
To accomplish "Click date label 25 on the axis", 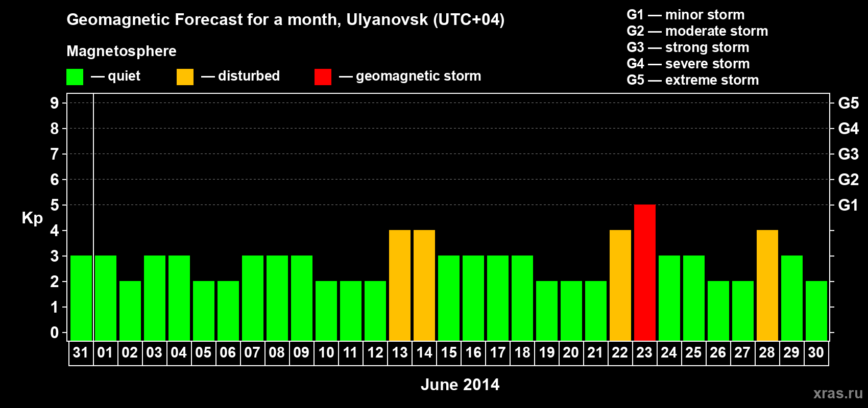I will (x=693, y=352).
